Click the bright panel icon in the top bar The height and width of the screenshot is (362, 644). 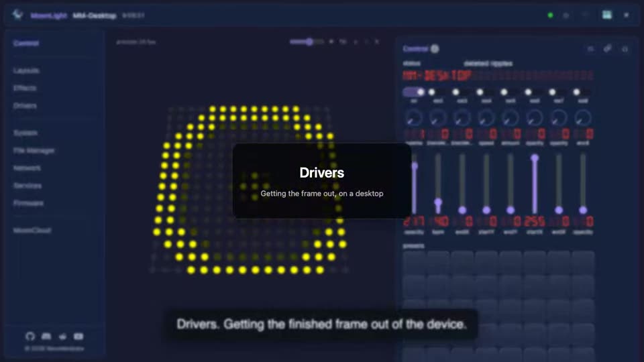point(607,15)
